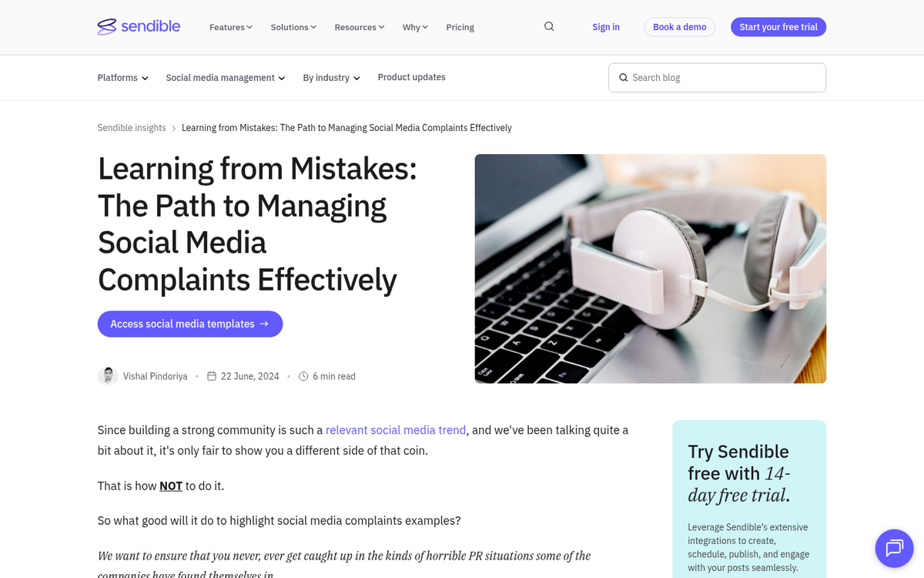Click the magnifier icon in Search blog field
This screenshot has width=924, height=578.
pyautogui.click(x=623, y=78)
